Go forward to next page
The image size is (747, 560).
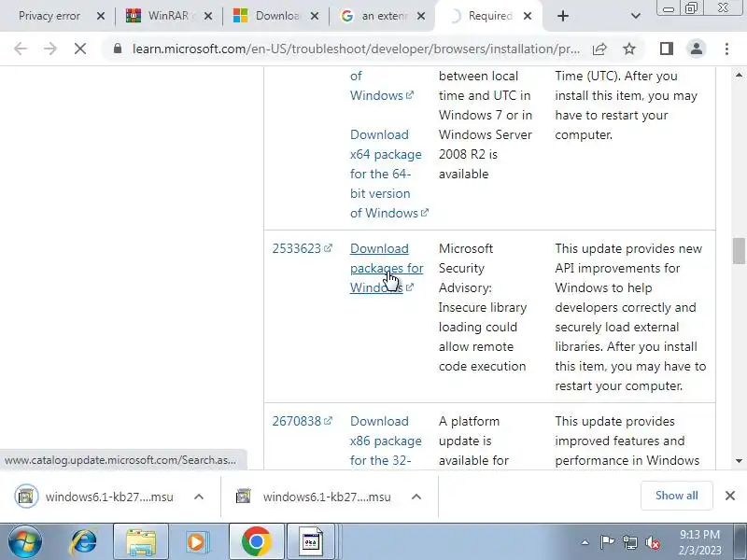pos(50,49)
